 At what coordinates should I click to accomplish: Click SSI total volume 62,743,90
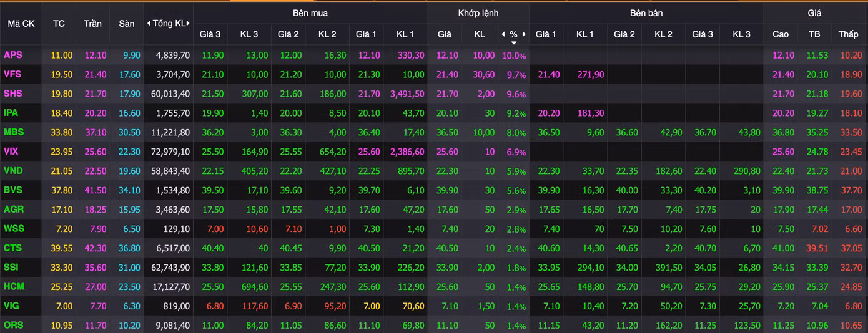click(170, 268)
